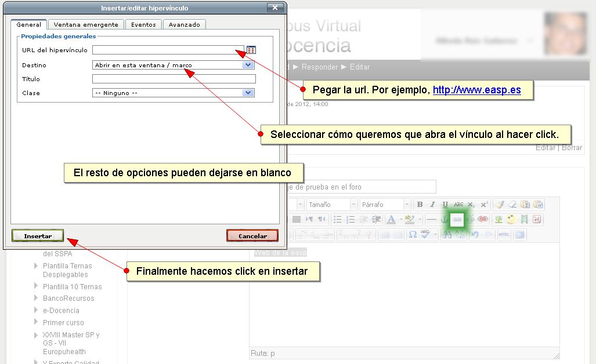Click the Omega special character icon
596x364 pixels.
point(413,235)
